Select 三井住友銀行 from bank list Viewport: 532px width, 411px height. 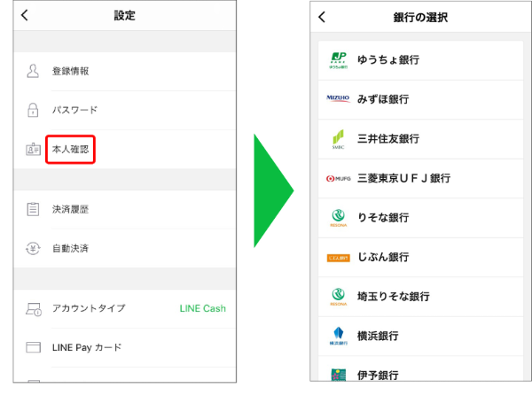pyautogui.click(x=420, y=139)
